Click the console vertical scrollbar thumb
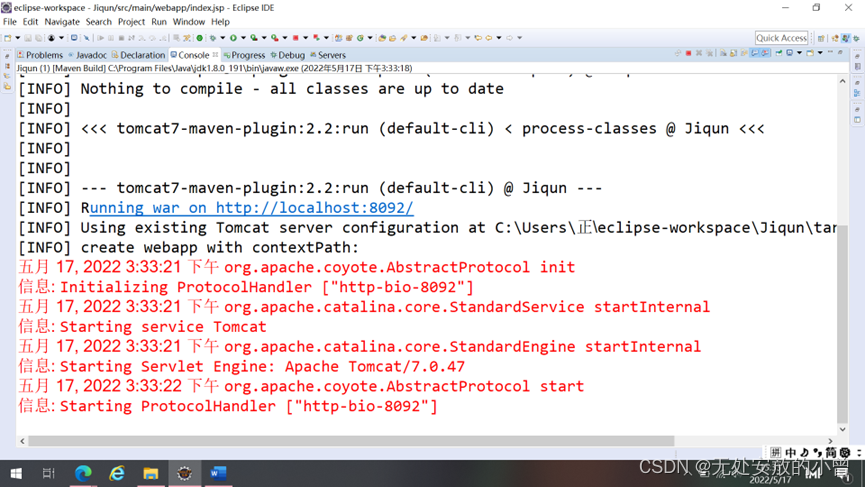Screen dimensions: 865x487 pyautogui.click(x=842, y=323)
